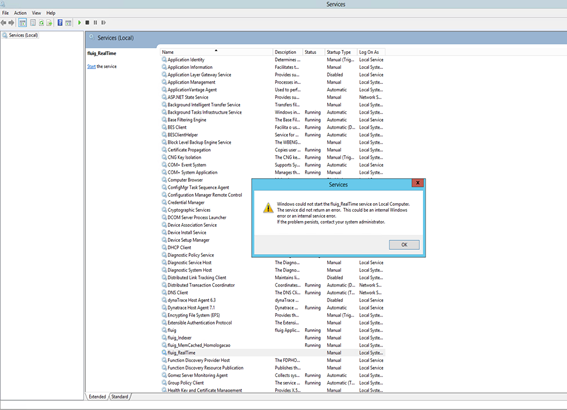Select the Diagnostic Policy Service row

coord(206,255)
